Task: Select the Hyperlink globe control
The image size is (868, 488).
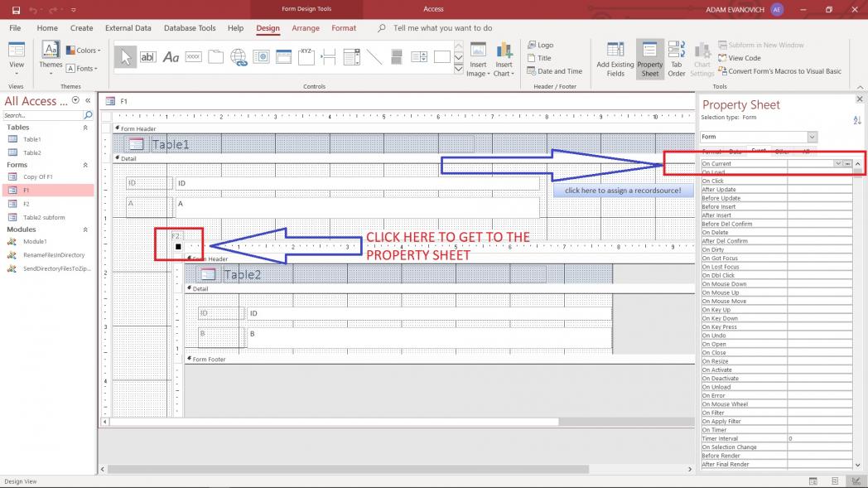Action: pyautogui.click(x=239, y=57)
